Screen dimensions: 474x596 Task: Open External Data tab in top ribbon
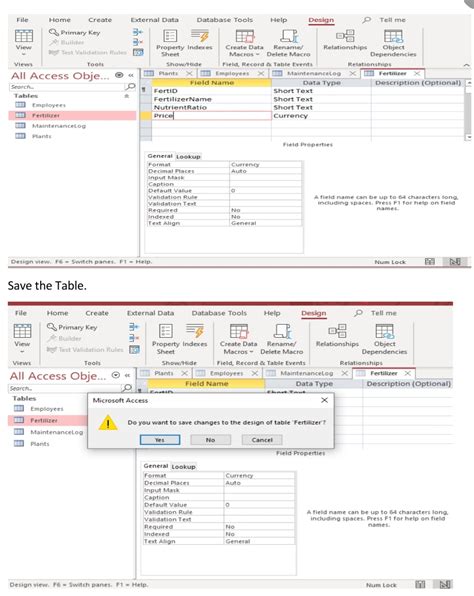[154, 20]
